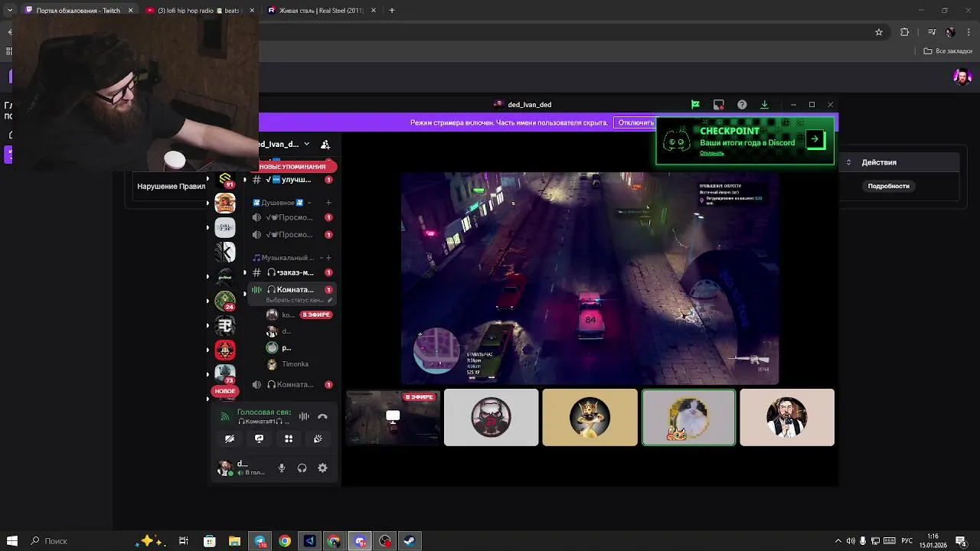Screen dimensions: 980x551
Task: Edit channel status pencil icon
Action: coord(330,301)
